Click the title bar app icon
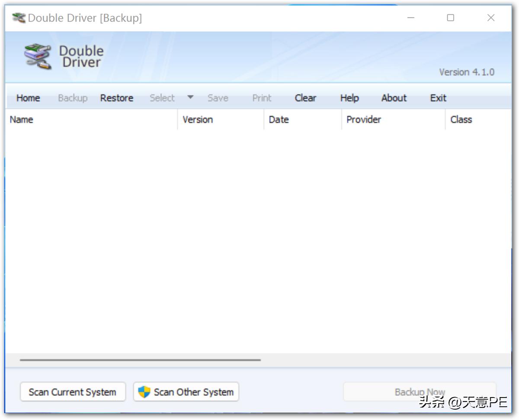Image resolution: width=519 pixels, height=420 pixels. tap(19, 18)
